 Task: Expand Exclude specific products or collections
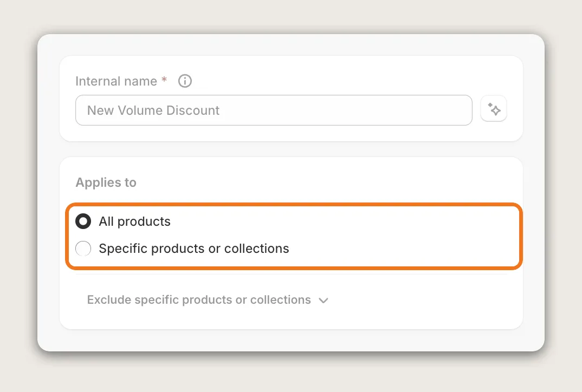tap(208, 299)
